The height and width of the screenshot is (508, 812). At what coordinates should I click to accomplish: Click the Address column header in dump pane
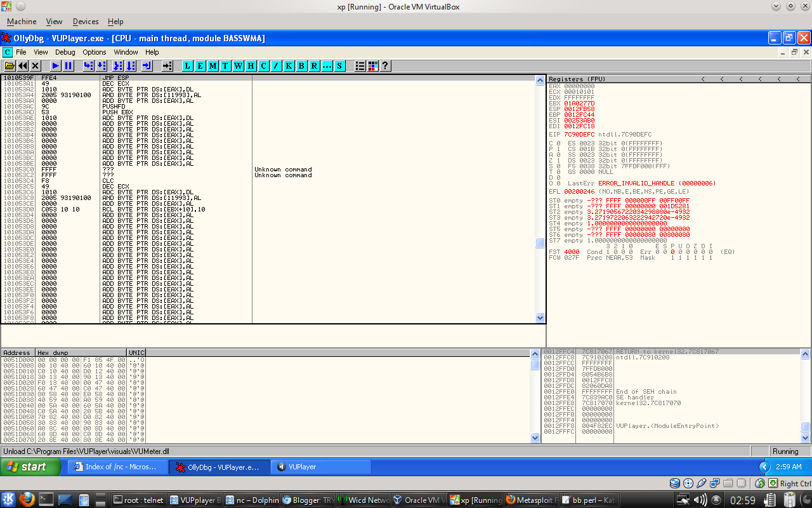(x=18, y=352)
